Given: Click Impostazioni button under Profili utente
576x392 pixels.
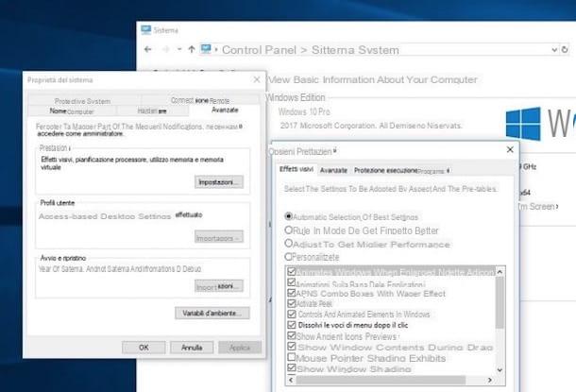Looking at the screenshot, I should tap(219, 237).
